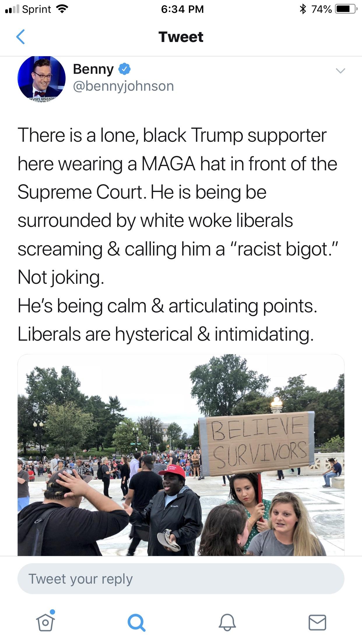Viewport: 362px width, 644px height.
Task: Tap the back chevron arrow
Action: tap(20, 37)
